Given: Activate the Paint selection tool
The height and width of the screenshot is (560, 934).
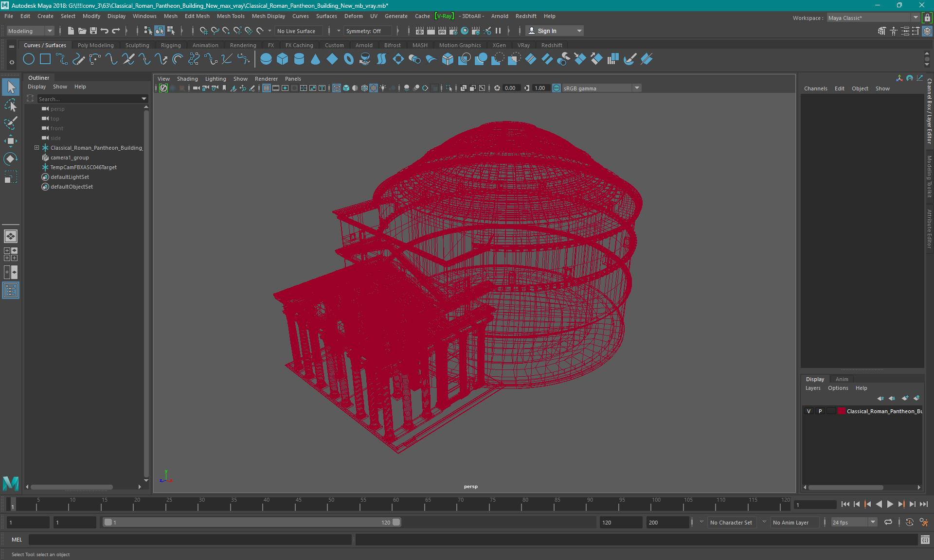Looking at the screenshot, I should [x=10, y=122].
